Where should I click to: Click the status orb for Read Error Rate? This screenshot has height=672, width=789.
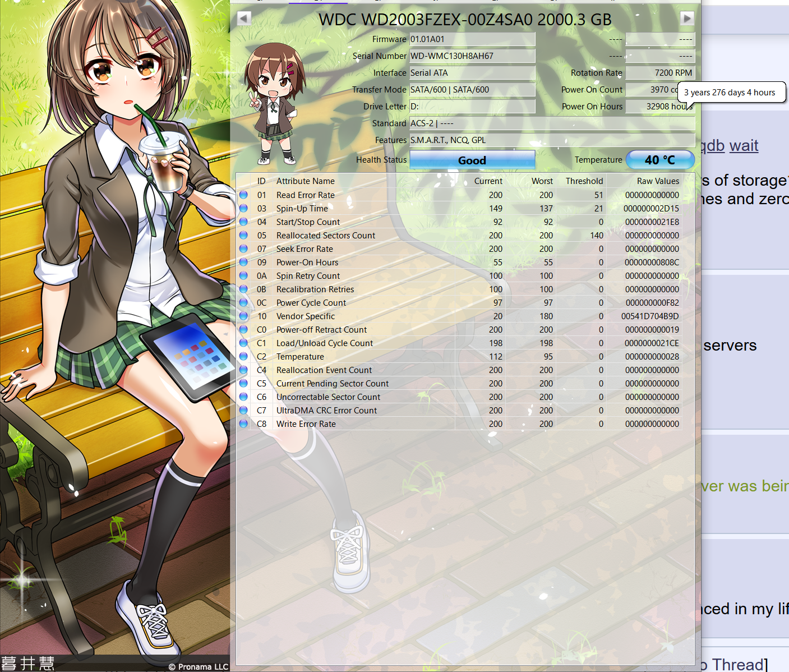(243, 195)
